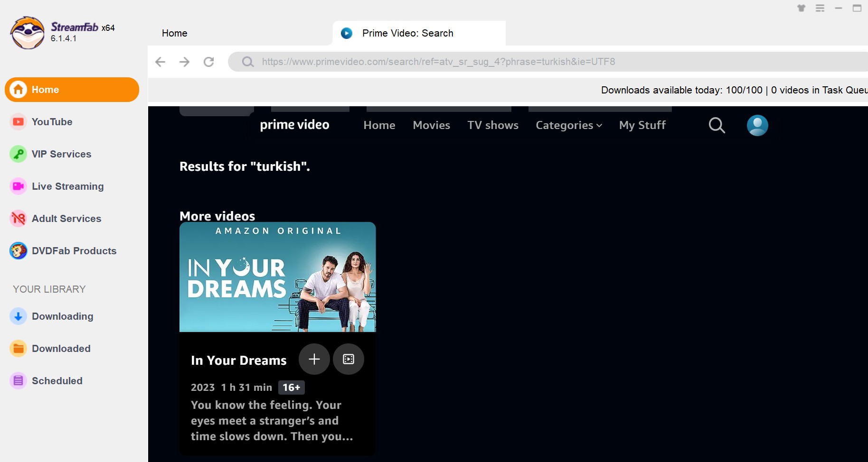Open the StreamFab hamburger menu
The image size is (868, 462).
[820, 8]
